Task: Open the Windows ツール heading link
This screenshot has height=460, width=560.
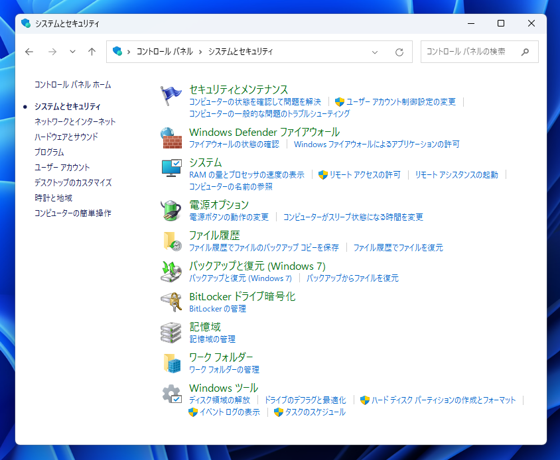Action: pyautogui.click(x=224, y=388)
